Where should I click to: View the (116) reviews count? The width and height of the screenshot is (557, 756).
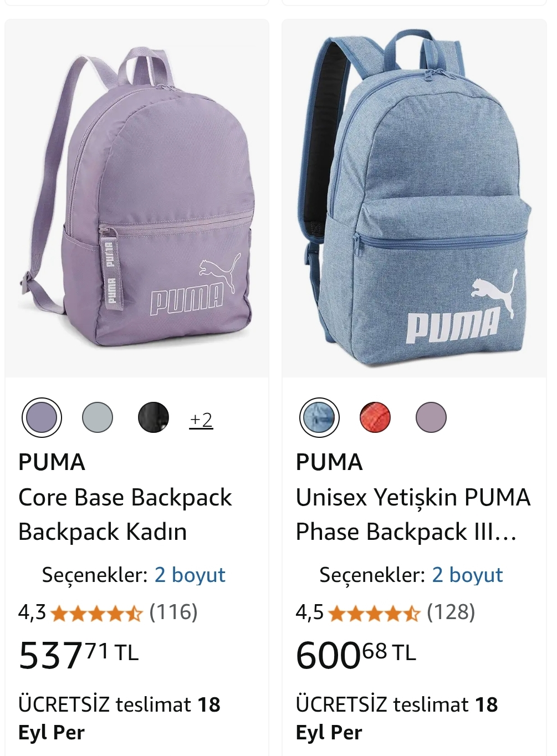click(x=173, y=612)
